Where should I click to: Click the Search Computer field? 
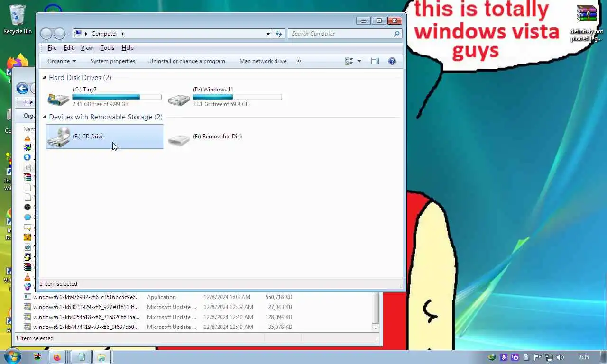(x=341, y=34)
